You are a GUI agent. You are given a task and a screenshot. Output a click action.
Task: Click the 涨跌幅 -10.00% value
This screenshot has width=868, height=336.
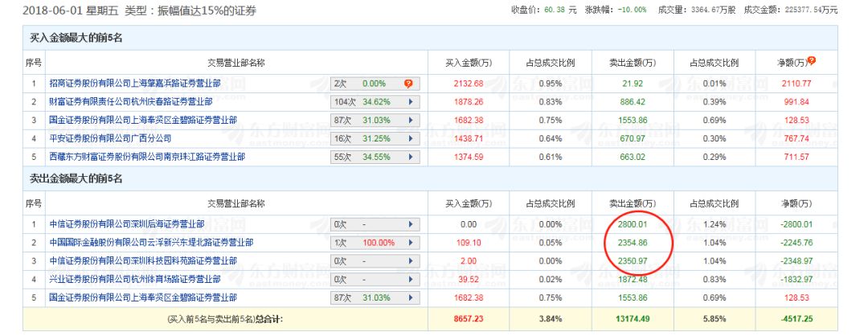click(x=634, y=10)
